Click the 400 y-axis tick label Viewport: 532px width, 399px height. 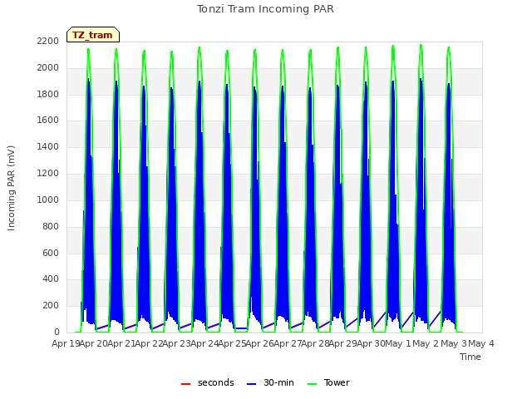(51, 279)
